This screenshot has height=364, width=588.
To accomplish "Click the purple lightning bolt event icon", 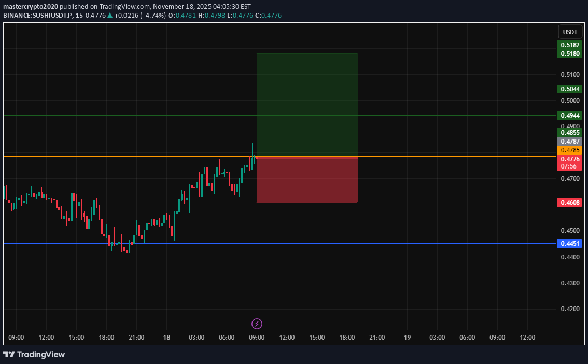I will click(257, 324).
